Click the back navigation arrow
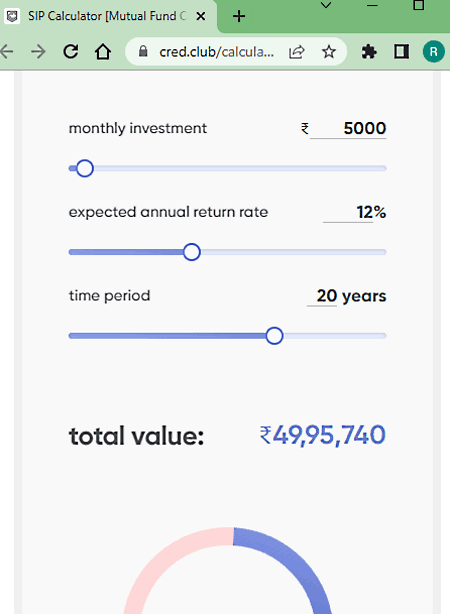450x614 pixels. pyautogui.click(x=7, y=51)
